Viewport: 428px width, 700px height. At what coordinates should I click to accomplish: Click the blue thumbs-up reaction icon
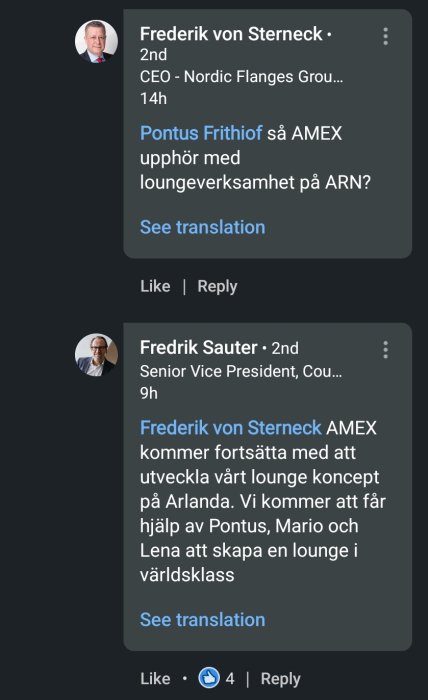point(209,678)
